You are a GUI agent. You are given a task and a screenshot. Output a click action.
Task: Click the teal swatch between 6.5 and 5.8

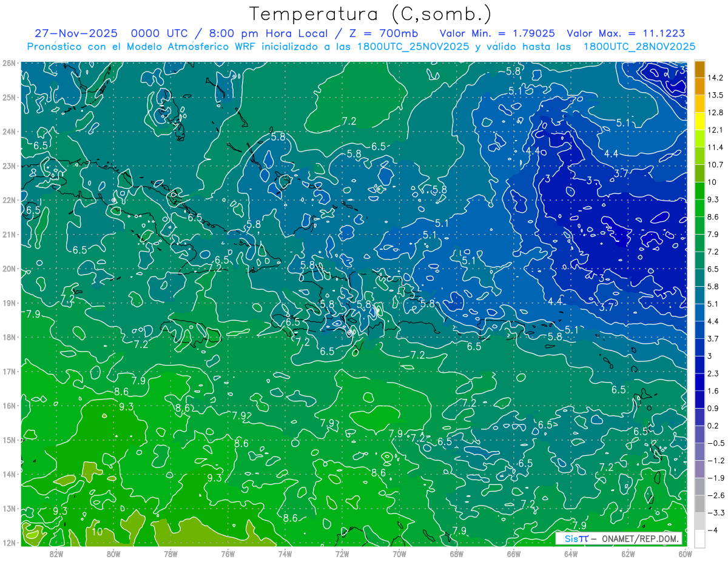[x=700, y=277]
